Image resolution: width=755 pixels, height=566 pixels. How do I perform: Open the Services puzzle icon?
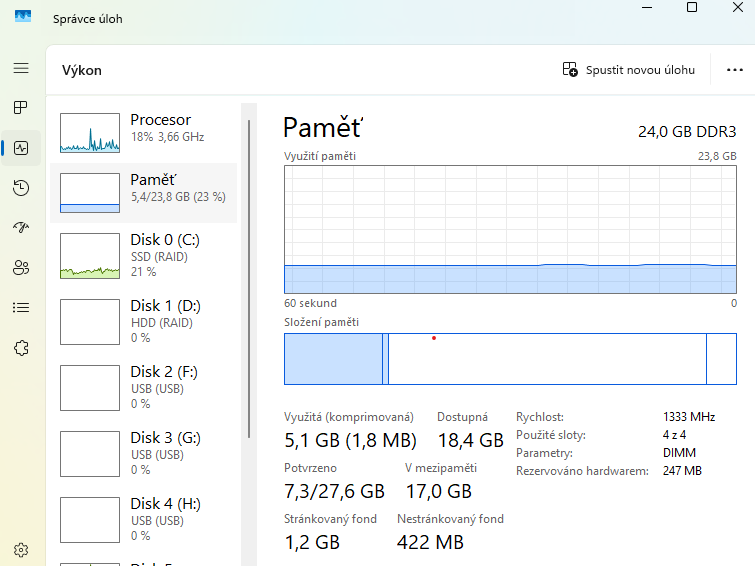point(21,348)
